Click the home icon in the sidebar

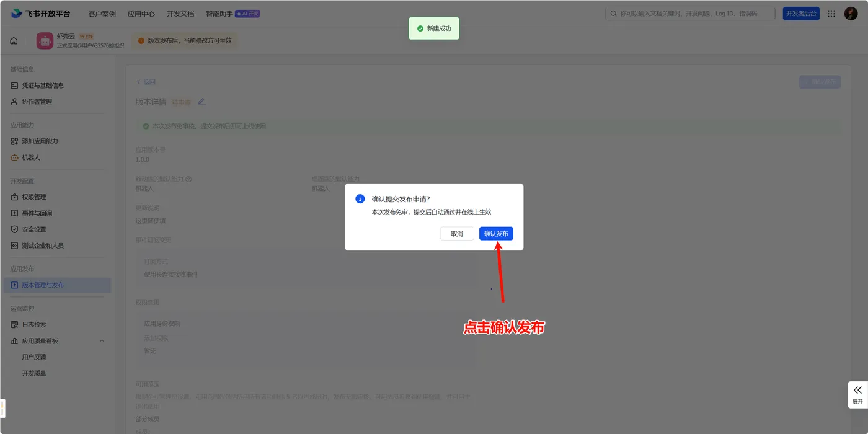[x=14, y=40]
